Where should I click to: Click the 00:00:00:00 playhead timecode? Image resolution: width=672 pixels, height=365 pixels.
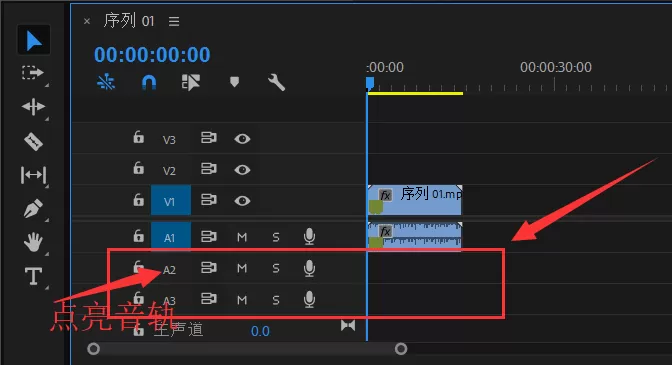click(x=152, y=55)
